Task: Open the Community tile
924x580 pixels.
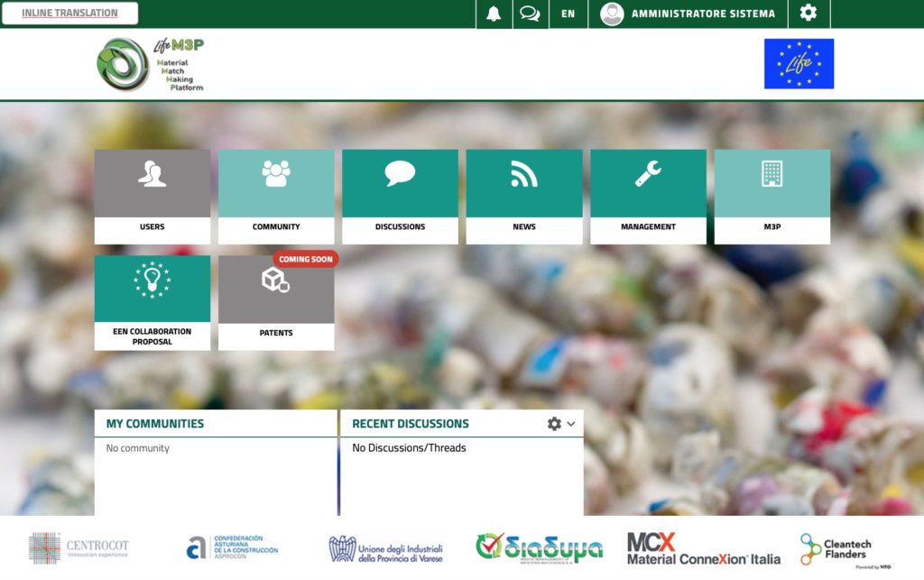Action: pyautogui.click(x=276, y=196)
